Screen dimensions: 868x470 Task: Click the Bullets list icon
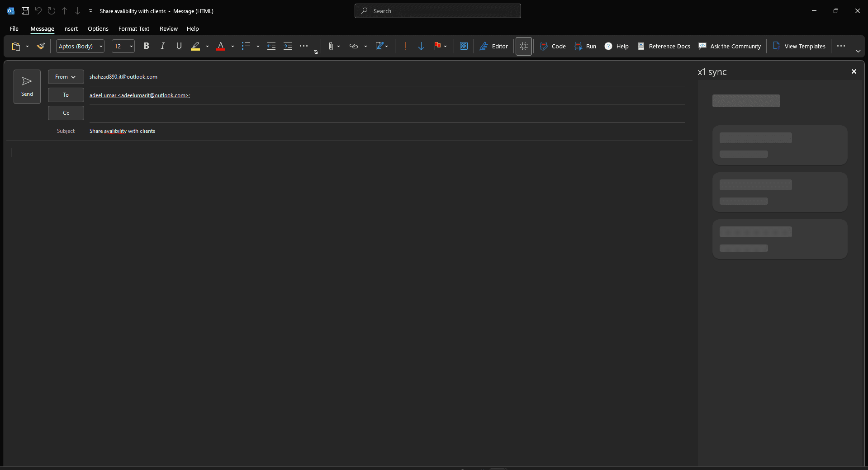246,46
